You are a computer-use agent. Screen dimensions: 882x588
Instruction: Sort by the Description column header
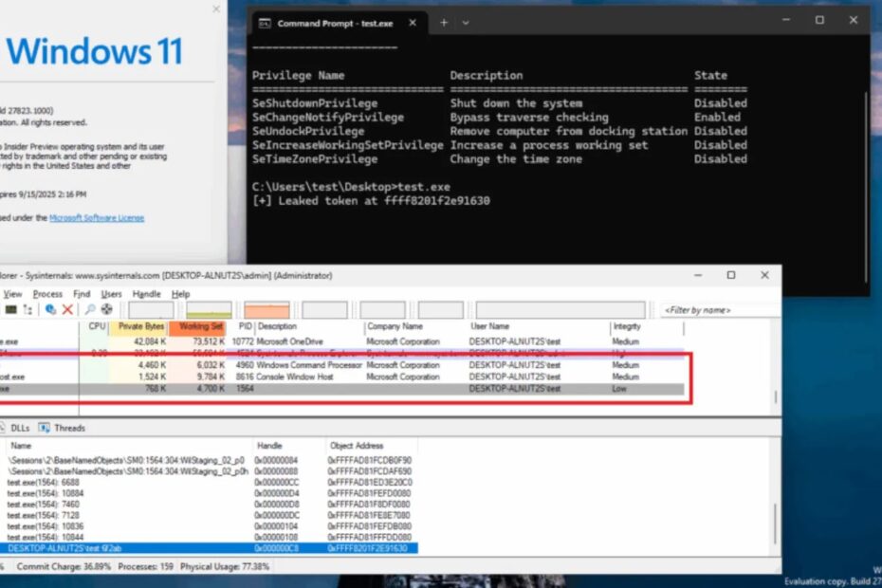310,326
